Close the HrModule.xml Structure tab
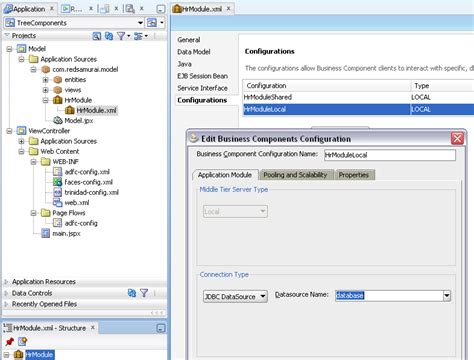 click(x=93, y=328)
